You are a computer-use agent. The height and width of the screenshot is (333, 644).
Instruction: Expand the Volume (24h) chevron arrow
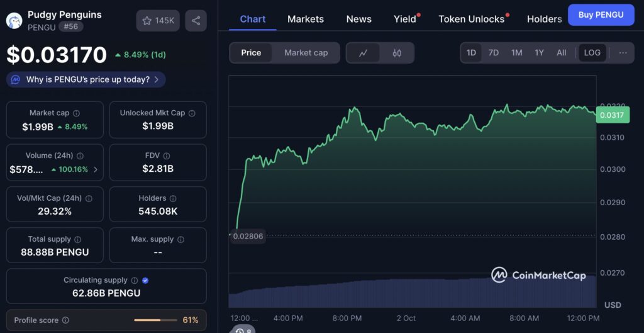[96, 169]
